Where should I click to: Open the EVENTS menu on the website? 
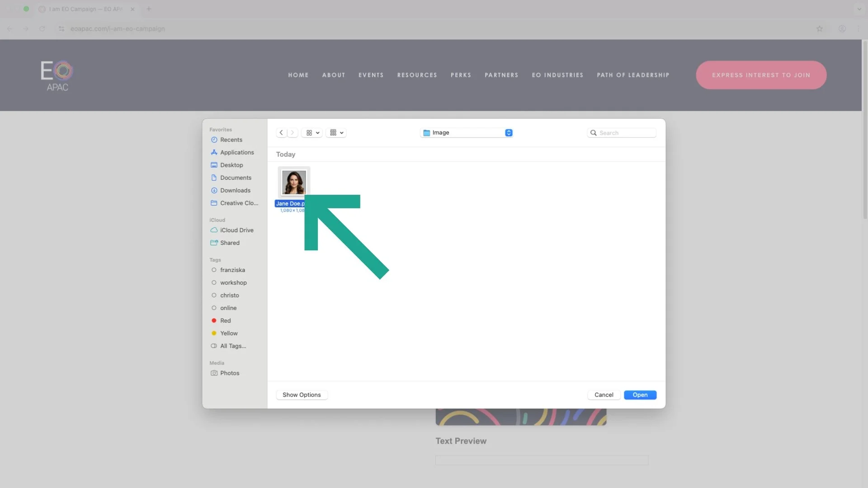371,75
